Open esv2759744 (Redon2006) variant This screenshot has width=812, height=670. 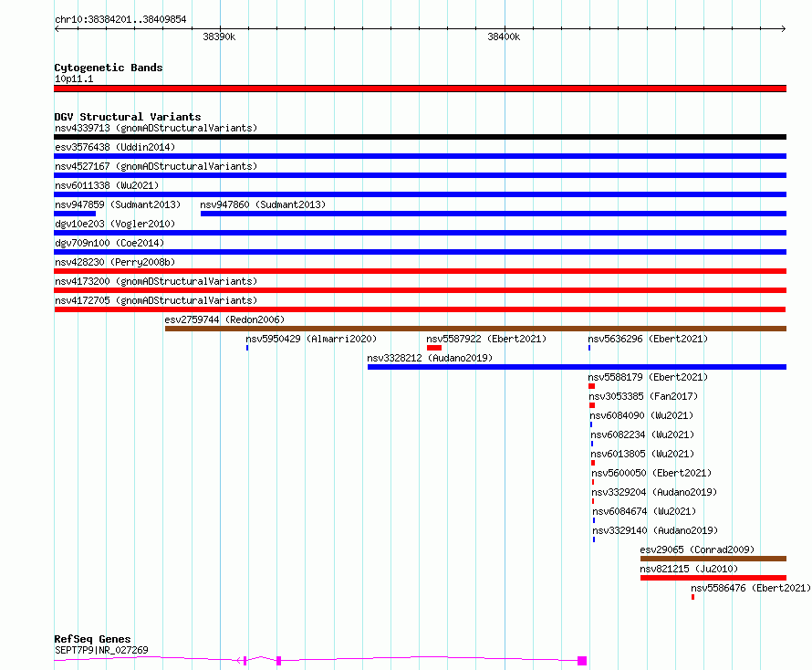pyautogui.click(x=224, y=319)
